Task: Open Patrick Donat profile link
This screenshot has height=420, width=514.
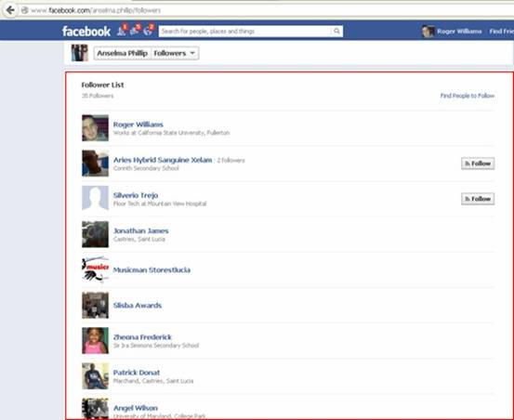Action: click(137, 373)
